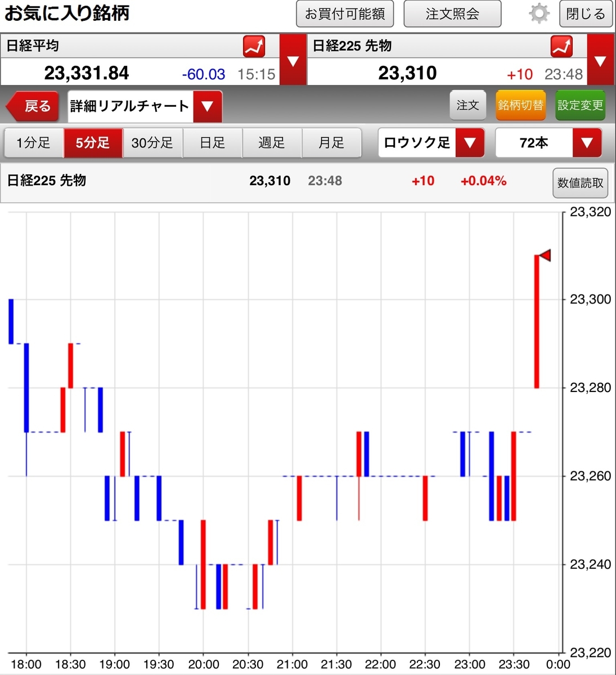Switch to the 週足 weekly tab
This screenshot has height=675, width=616.
[272, 143]
